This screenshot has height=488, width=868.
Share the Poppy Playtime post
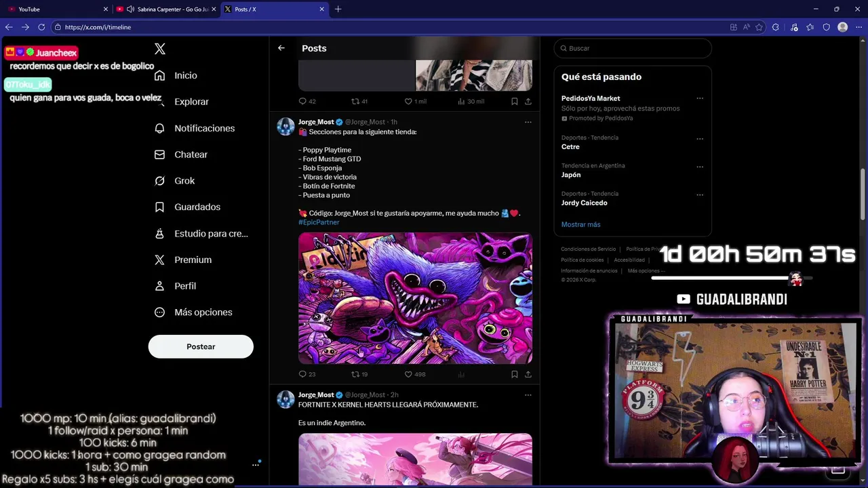(x=528, y=374)
